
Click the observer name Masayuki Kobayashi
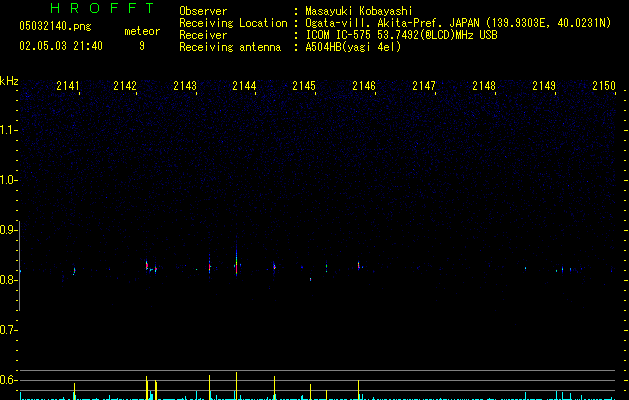pos(359,11)
